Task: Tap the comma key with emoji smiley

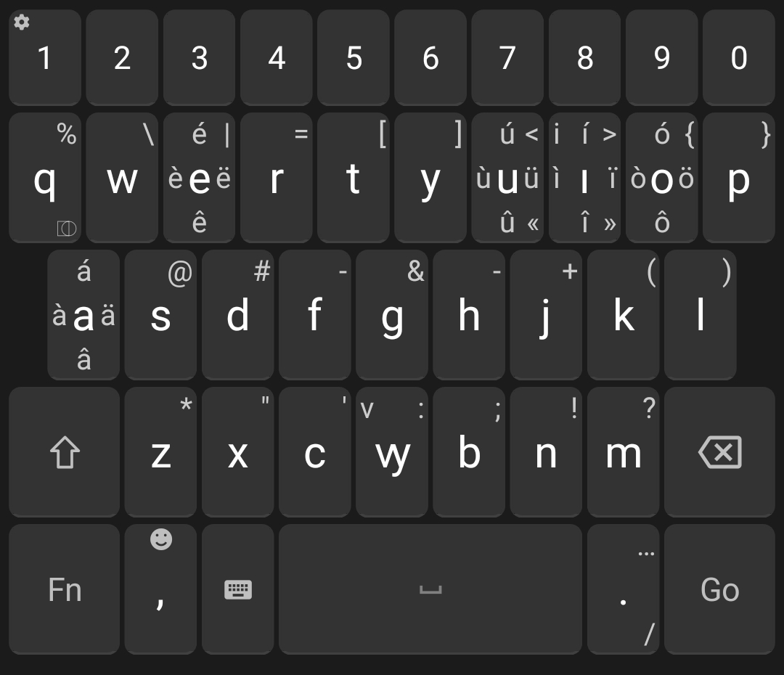Action: point(160,589)
